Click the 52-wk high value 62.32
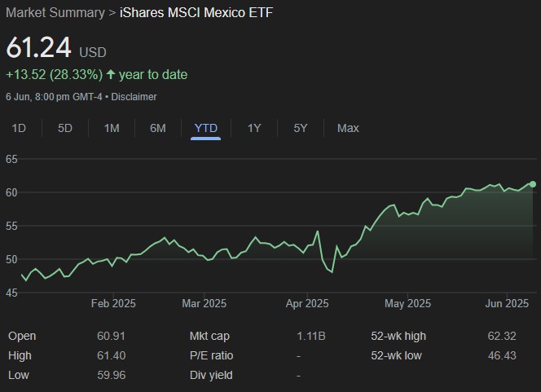 tap(502, 336)
